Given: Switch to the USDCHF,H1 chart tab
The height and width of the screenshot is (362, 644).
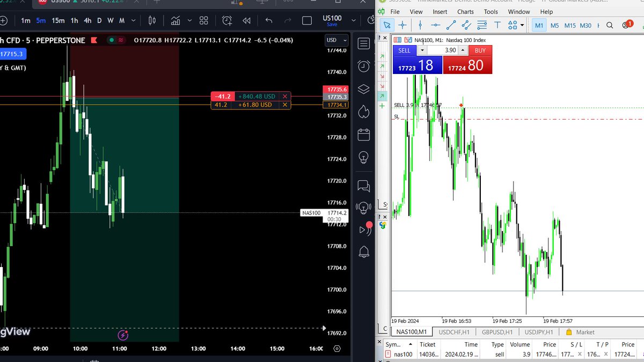Looking at the screenshot, I should (x=453, y=332).
